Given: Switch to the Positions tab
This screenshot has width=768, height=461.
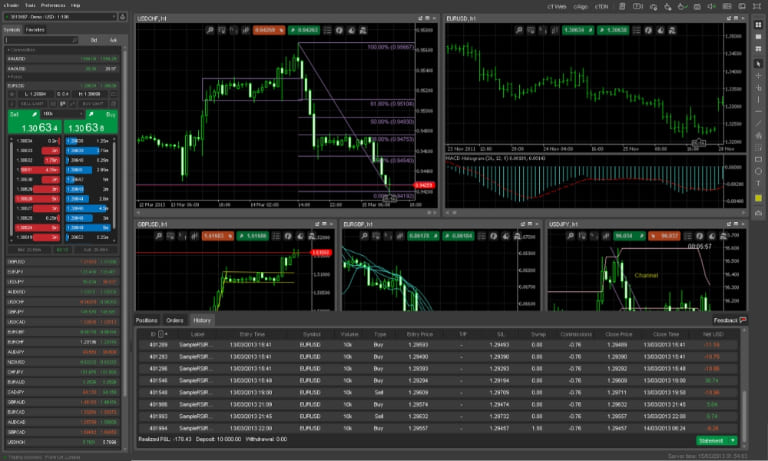Looking at the screenshot, I should [147, 320].
